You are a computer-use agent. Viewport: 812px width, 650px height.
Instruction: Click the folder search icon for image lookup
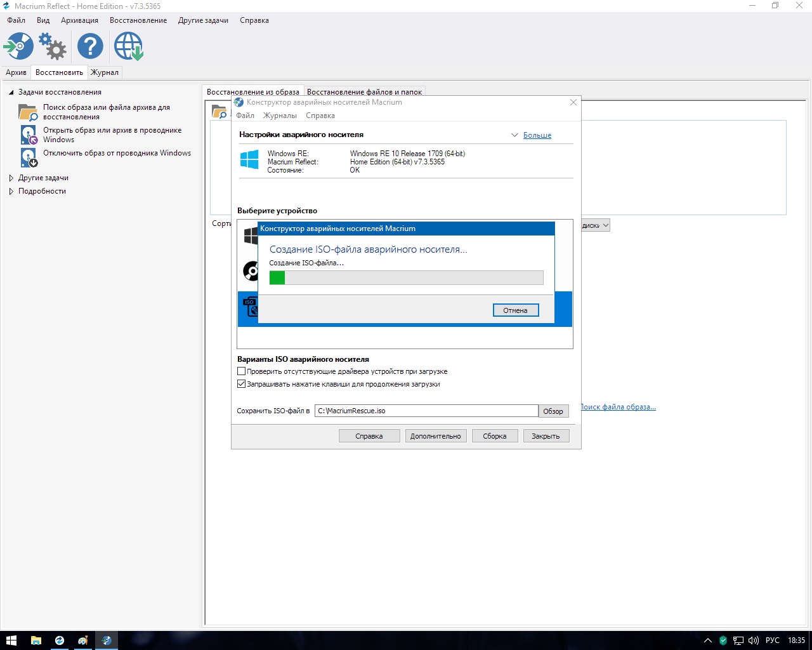(28, 112)
